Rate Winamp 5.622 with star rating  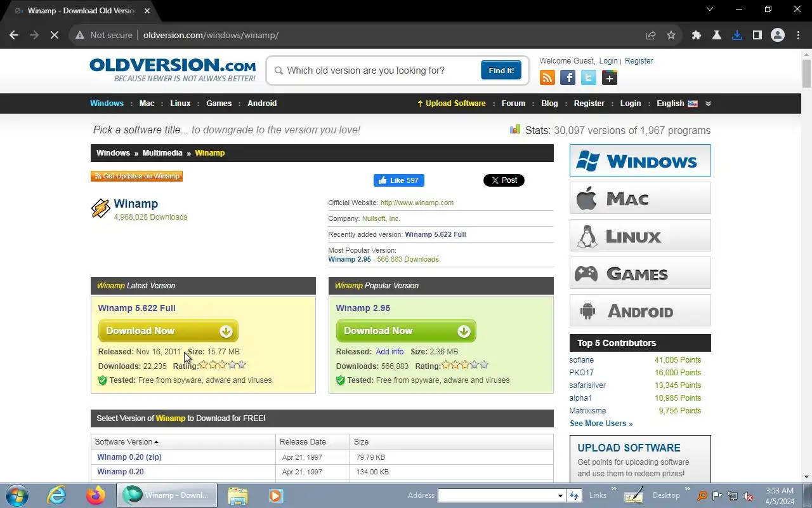click(223, 365)
